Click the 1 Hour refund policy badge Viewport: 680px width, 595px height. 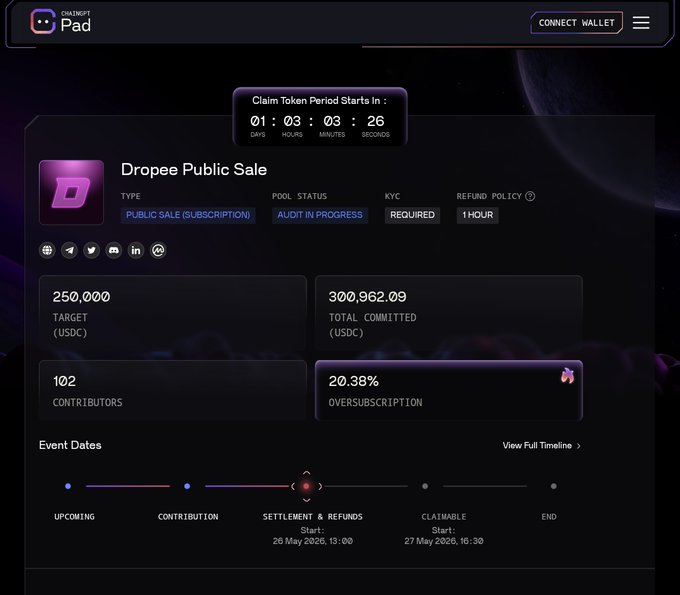[x=477, y=215]
